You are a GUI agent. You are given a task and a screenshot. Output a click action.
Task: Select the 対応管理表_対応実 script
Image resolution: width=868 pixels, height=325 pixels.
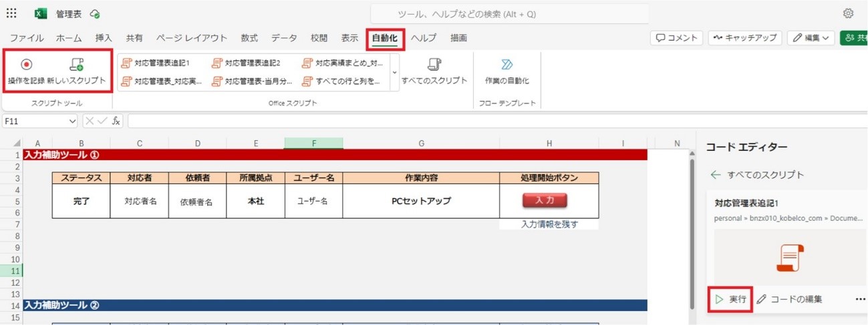160,81
